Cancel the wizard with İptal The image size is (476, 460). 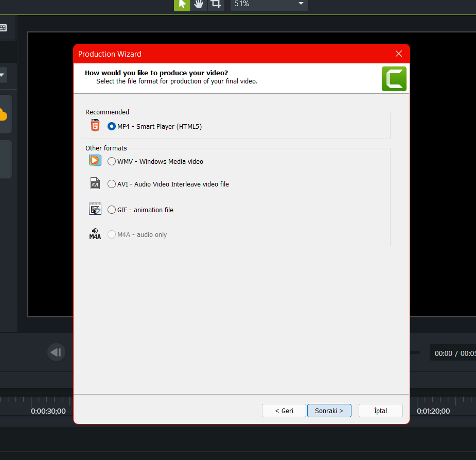(381, 411)
